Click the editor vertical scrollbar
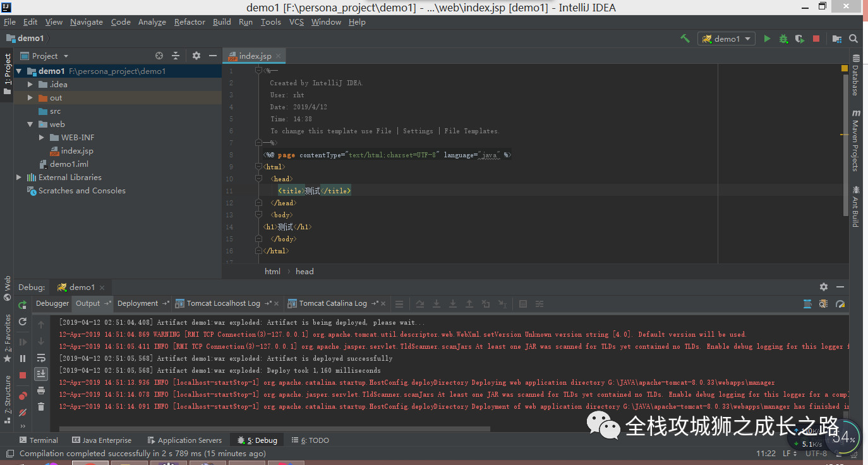This screenshot has height=465, width=868. click(845, 145)
